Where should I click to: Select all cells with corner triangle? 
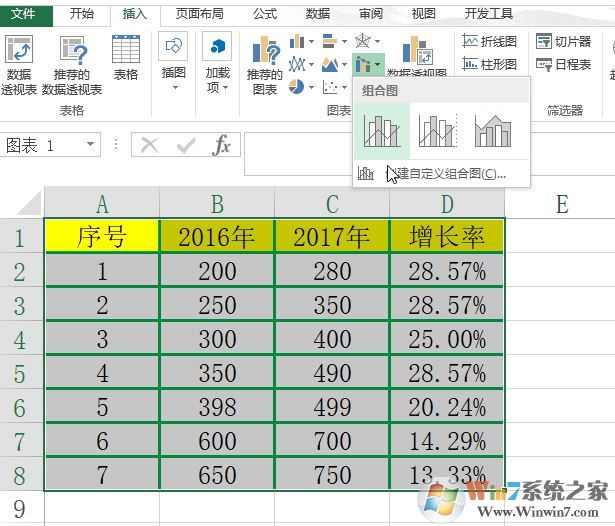pos(29,203)
